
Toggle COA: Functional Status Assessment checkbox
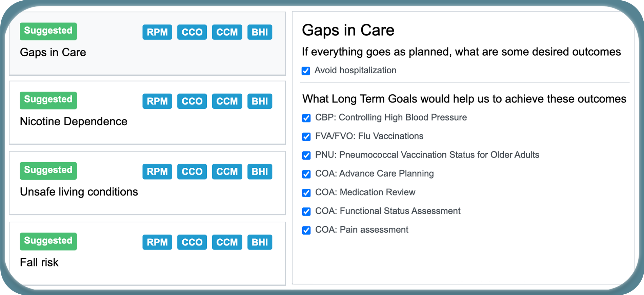pos(306,211)
